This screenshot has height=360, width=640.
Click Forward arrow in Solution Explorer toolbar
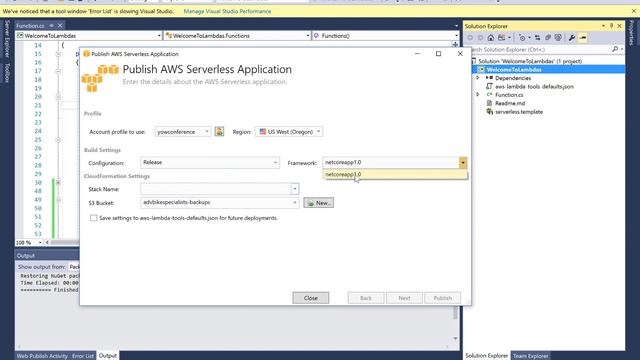[480, 38]
